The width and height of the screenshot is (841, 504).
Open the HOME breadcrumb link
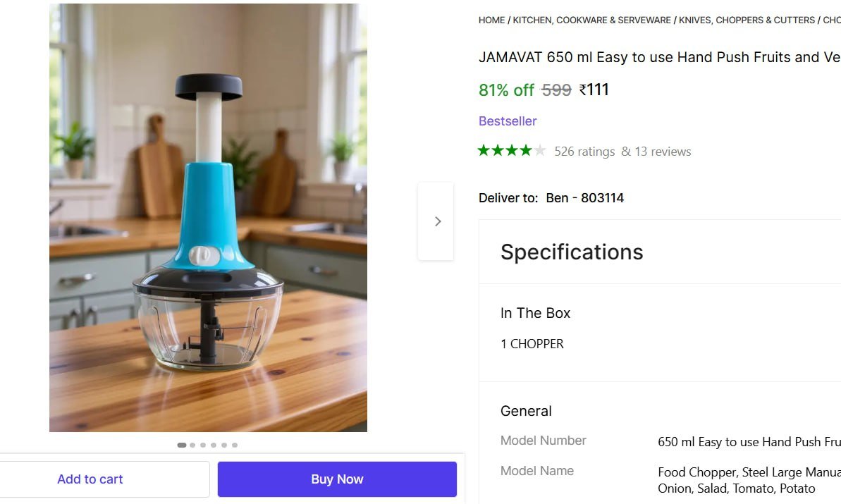[491, 20]
